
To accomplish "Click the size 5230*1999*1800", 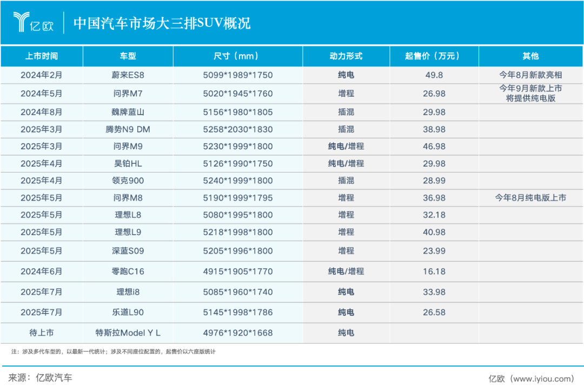I will pos(237,147).
